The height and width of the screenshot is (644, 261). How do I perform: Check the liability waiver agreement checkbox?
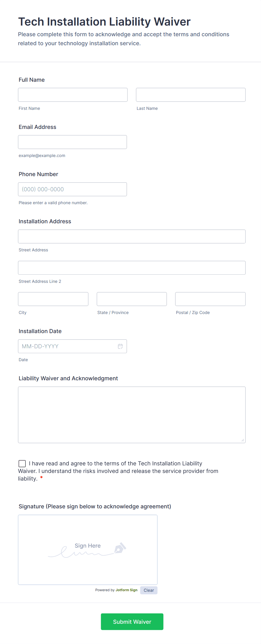tap(22, 463)
